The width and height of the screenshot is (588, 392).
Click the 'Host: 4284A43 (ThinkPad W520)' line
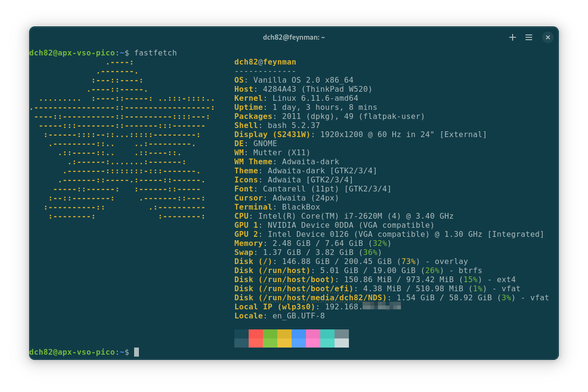coord(303,89)
